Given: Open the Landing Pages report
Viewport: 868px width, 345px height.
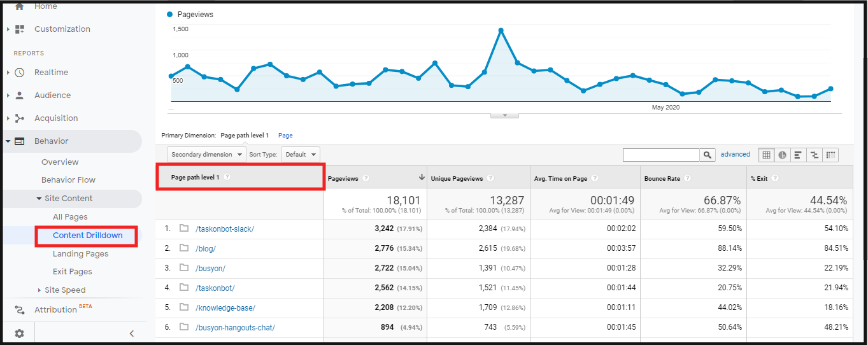Looking at the screenshot, I should [80, 254].
